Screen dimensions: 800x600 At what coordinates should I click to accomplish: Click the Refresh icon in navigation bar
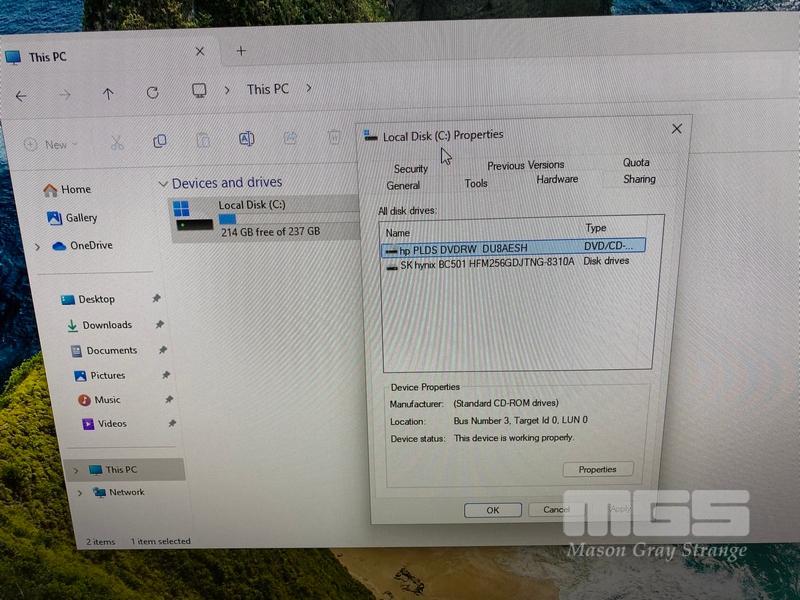[x=152, y=93]
